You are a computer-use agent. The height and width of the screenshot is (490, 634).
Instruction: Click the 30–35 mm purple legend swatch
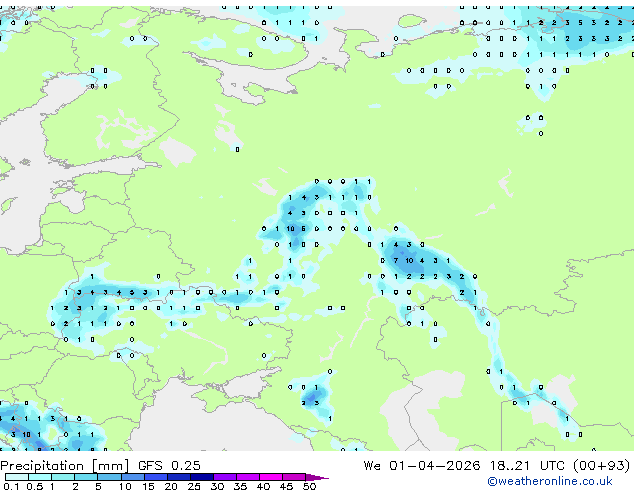(x=225, y=477)
